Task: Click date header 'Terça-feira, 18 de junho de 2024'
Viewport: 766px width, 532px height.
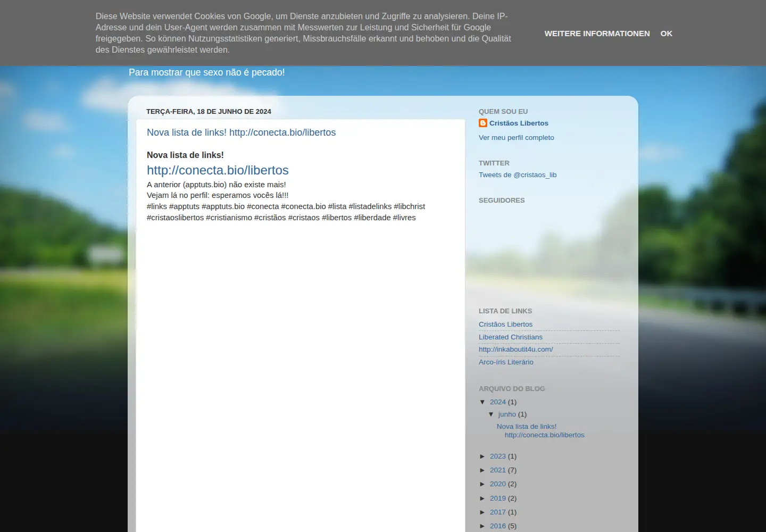Action: (209, 112)
